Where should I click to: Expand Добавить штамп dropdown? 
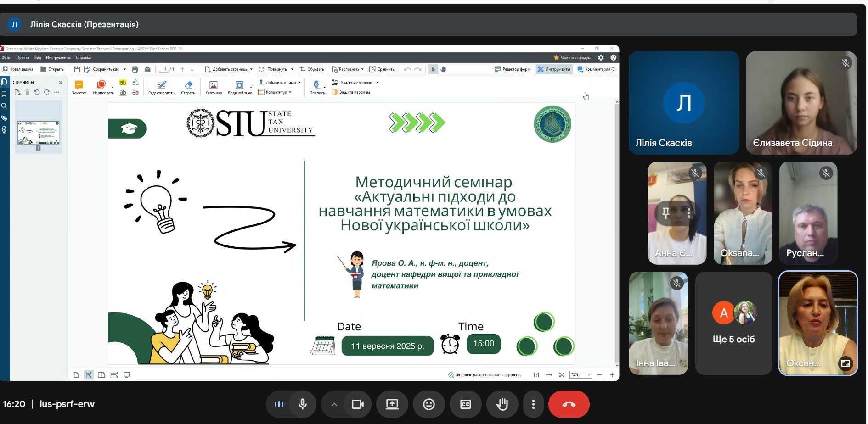[299, 83]
